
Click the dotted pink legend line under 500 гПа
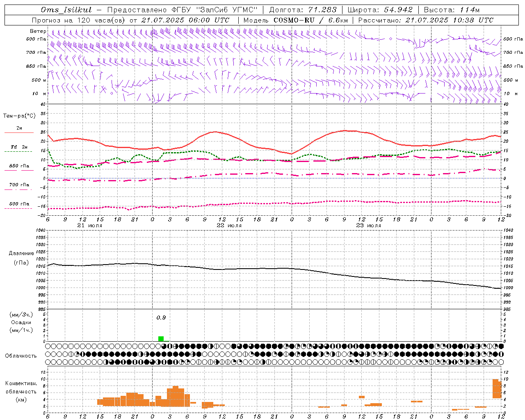tap(18, 209)
